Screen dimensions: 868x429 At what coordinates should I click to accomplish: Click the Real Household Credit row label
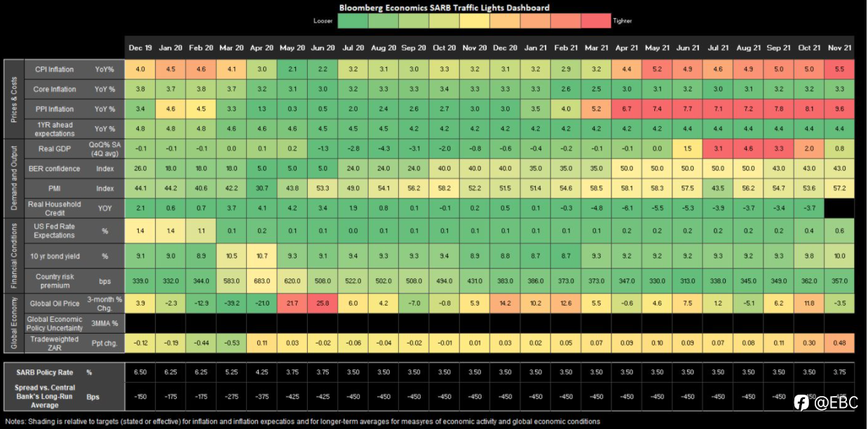point(55,207)
